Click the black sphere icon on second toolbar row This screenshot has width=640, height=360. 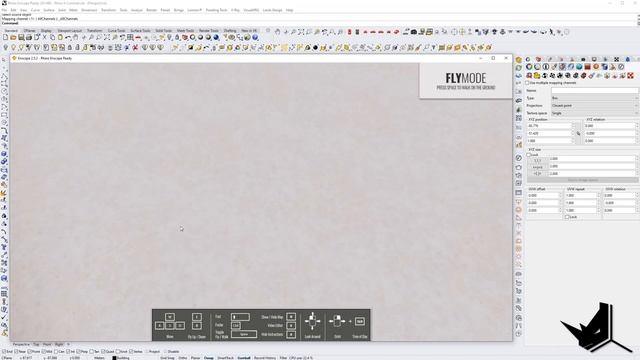315,48
